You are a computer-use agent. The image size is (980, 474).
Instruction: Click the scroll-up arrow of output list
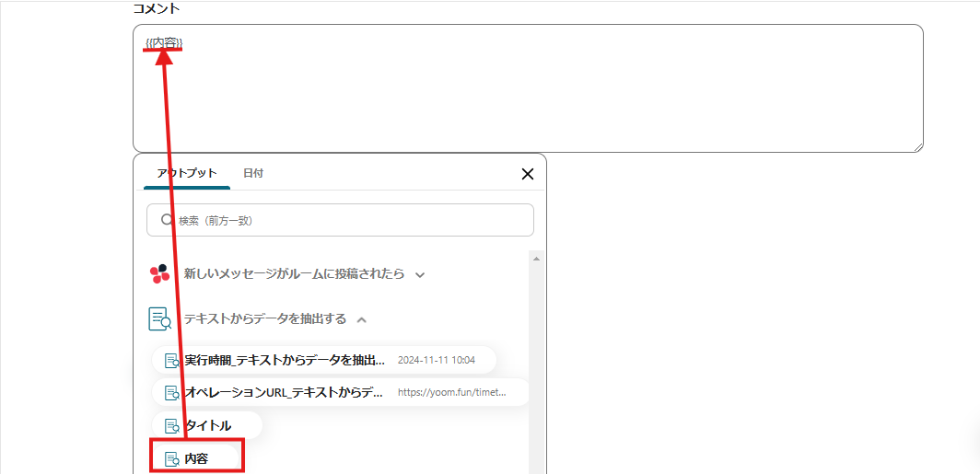536,258
